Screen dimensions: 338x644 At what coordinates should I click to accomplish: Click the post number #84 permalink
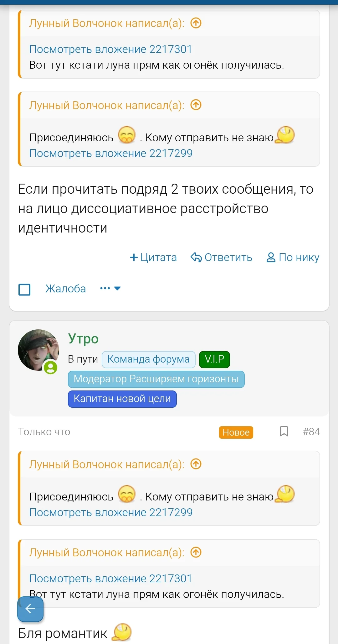[x=311, y=432]
